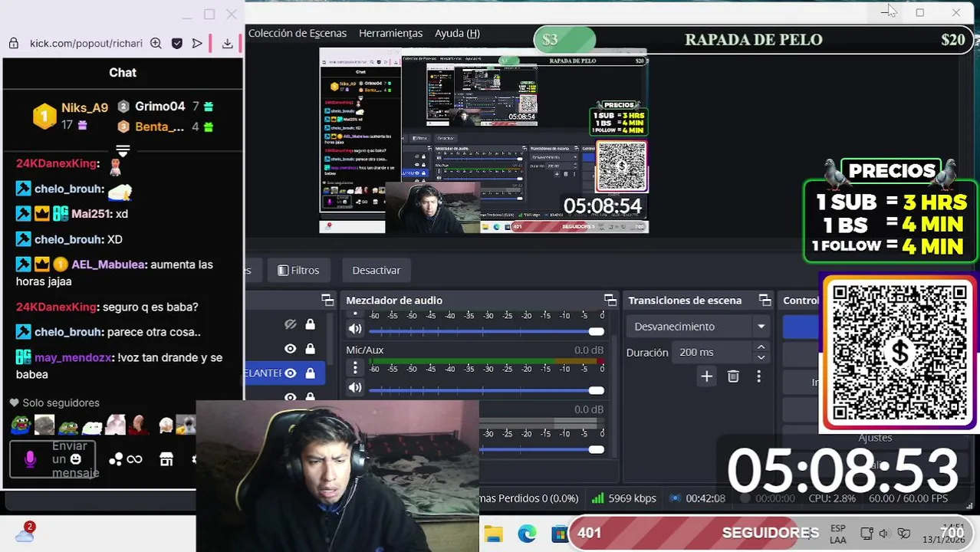
Task: Undock the sources panel with its pop-out icon
Action: (x=327, y=300)
